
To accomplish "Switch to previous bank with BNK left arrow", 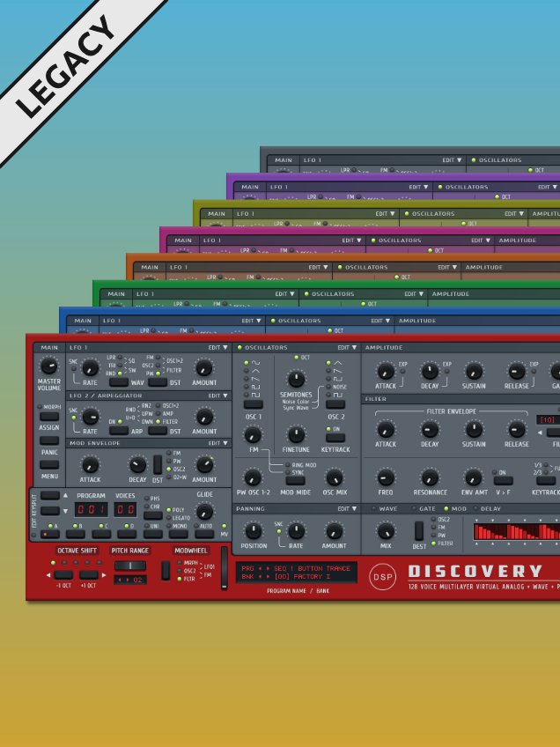I will (260, 577).
